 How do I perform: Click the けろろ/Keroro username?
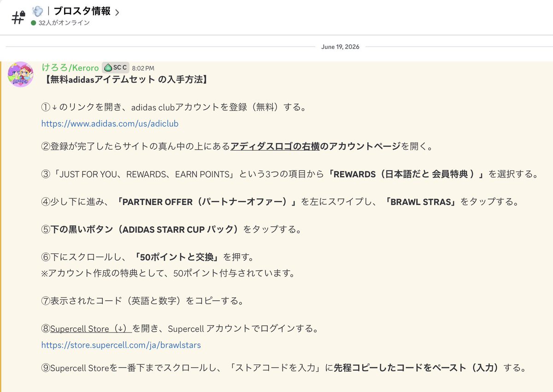[70, 68]
